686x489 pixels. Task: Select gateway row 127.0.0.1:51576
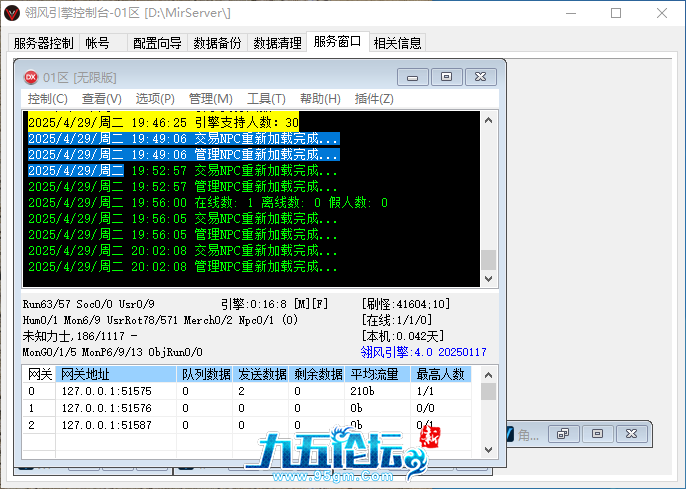tap(247, 408)
